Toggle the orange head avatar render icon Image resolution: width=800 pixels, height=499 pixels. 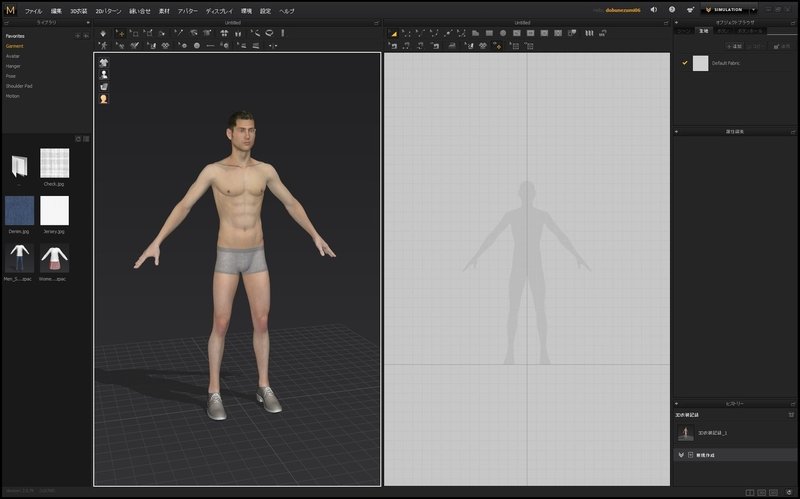(x=104, y=99)
